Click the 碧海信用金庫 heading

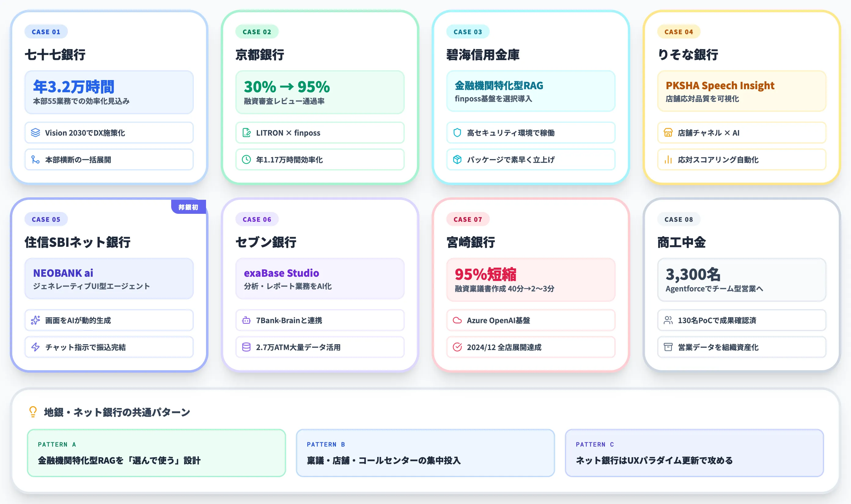pos(483,55)
